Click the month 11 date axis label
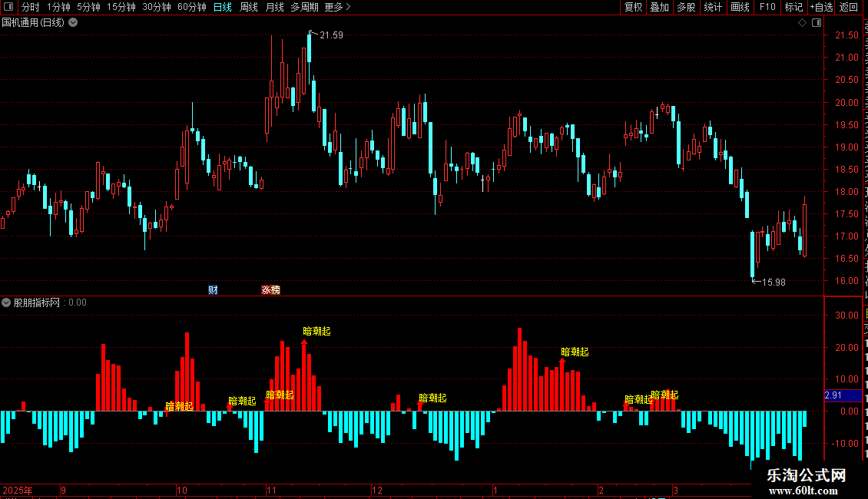The width and height of the screenshot is (868, 499). click(x=271, y=490)
